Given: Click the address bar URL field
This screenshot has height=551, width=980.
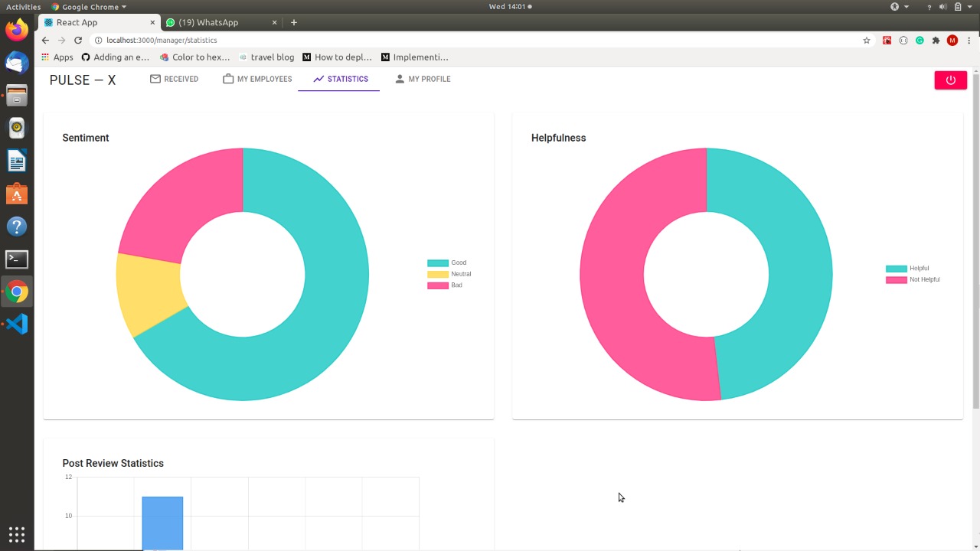Looking at the screenshot, I should (x=482, y=40).
